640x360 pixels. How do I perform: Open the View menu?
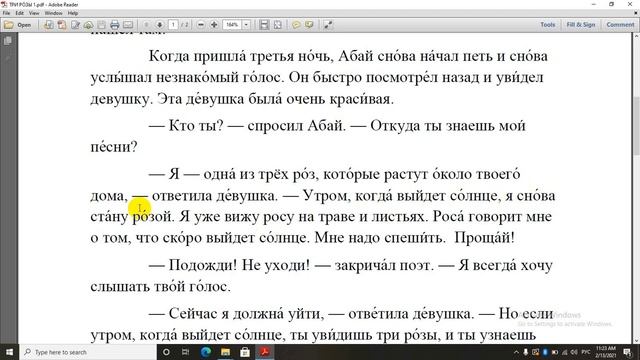[x=34, y=13]
